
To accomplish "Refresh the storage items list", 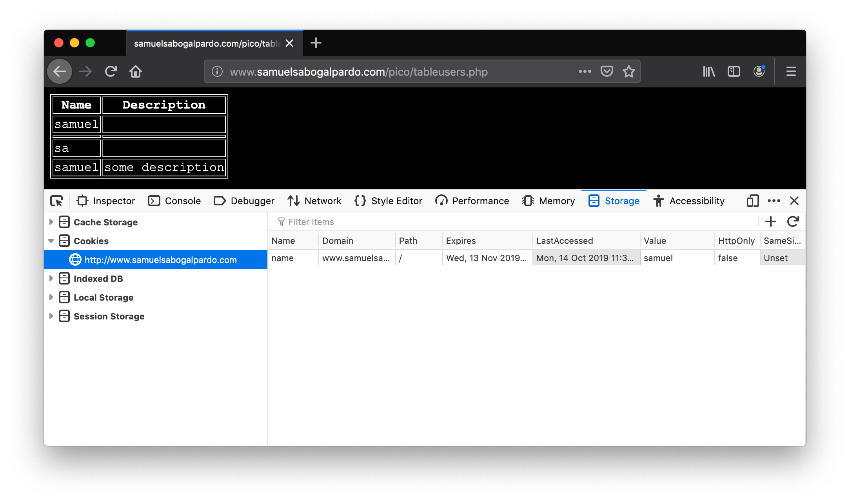I will coord(793,222).
